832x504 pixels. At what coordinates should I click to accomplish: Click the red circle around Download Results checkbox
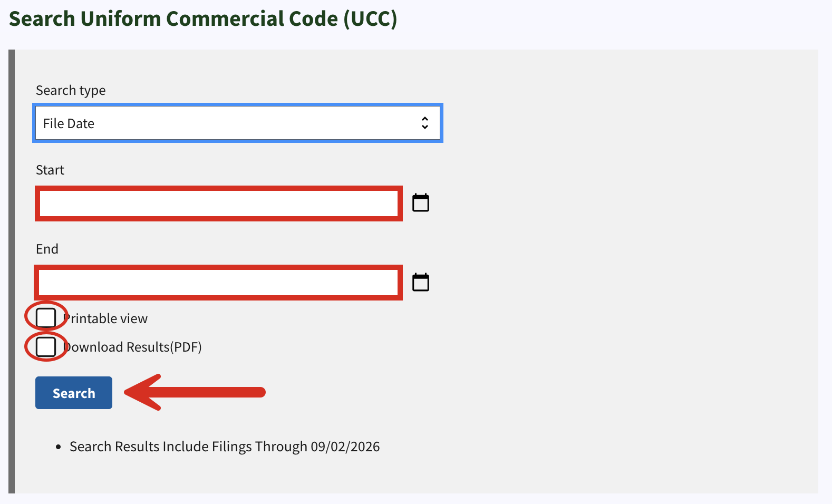click(x=46, y=346)
